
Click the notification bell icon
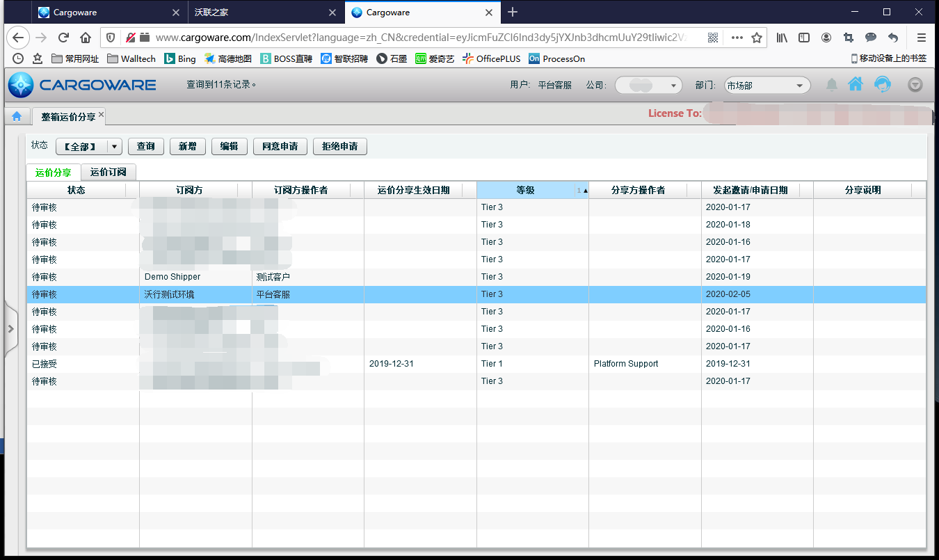831,85
